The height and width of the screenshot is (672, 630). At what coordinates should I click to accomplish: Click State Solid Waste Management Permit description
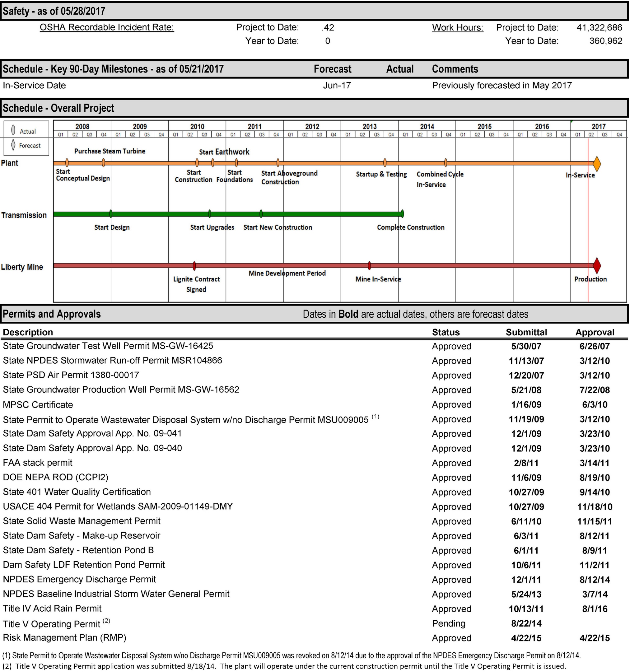pos(82,521)
